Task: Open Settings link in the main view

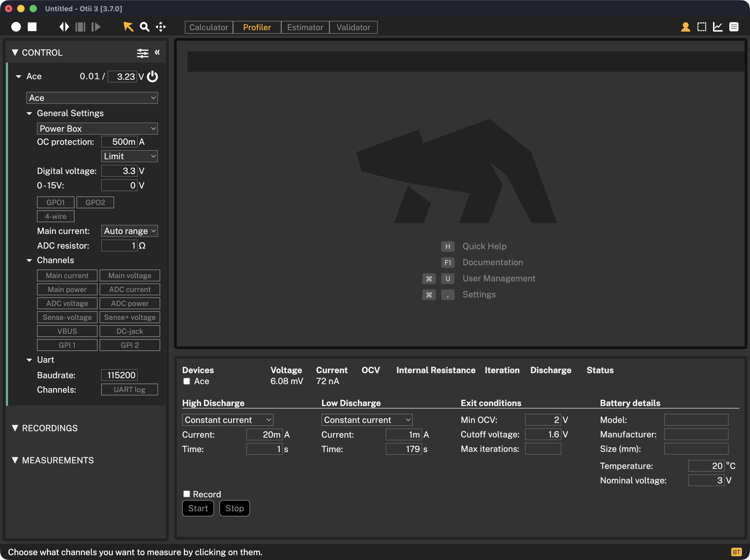Action: 479,294
